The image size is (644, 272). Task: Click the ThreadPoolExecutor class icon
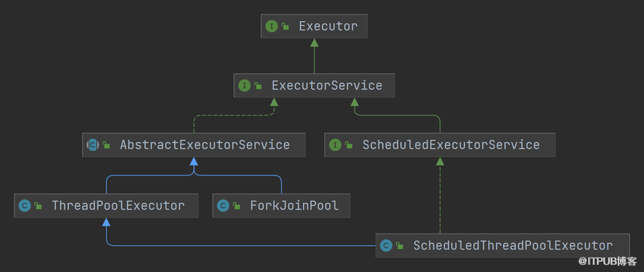pos(25,205)
